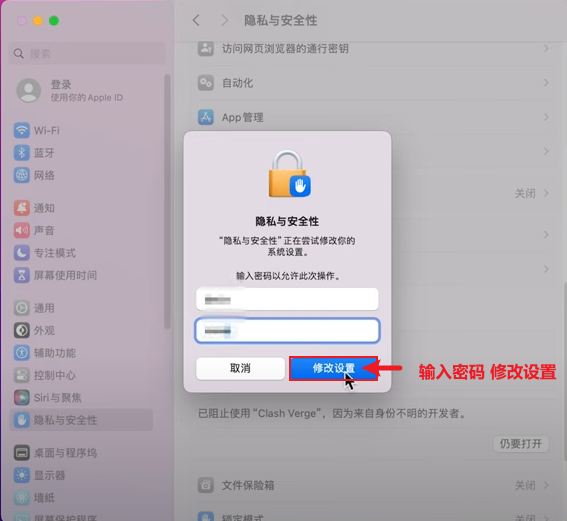Click the username field in dialog
567x521 pixels.
coord(287,299)
